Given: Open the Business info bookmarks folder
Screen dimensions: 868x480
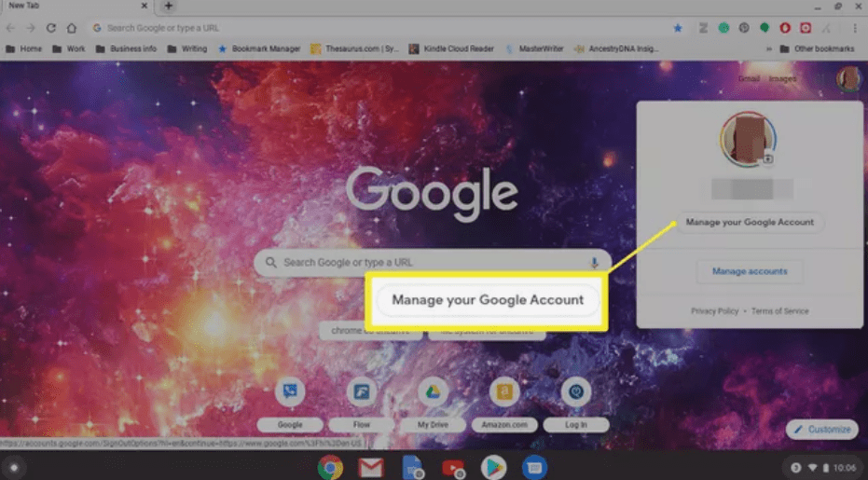Looking at the screenshot, I should pyautogui.click(x=126, y=48).
